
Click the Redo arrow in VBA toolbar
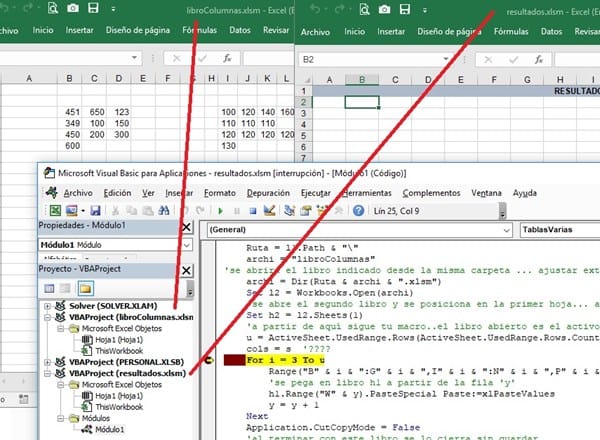coord(200,210)
